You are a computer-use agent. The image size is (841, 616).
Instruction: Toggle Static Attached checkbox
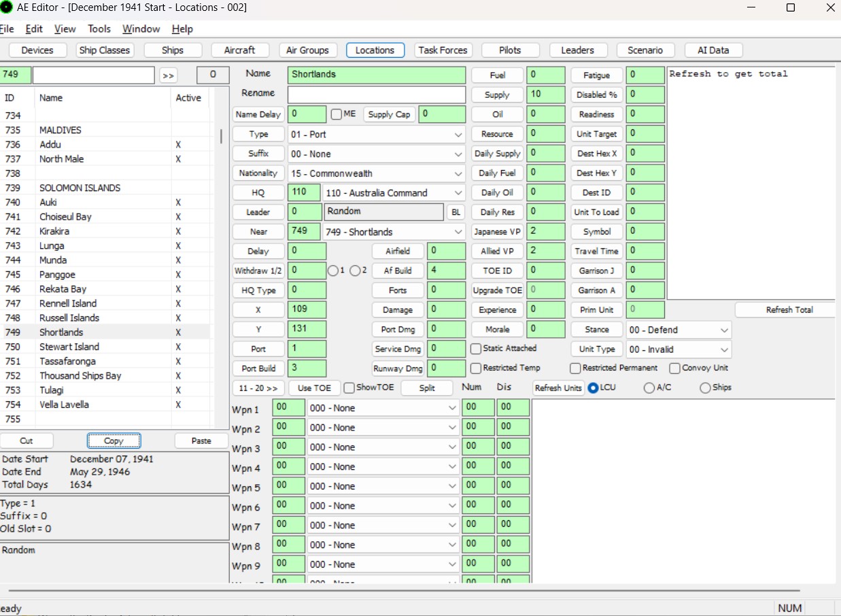click(477, 349)
